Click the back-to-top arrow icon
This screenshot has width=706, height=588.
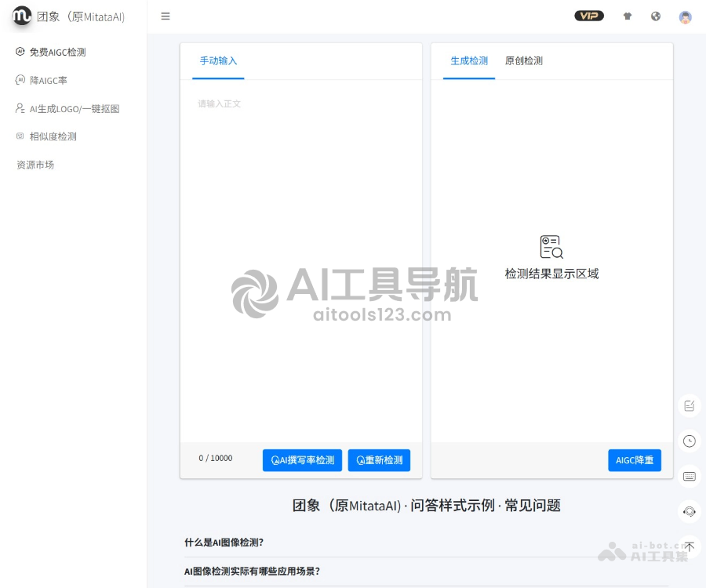[690, 546]
